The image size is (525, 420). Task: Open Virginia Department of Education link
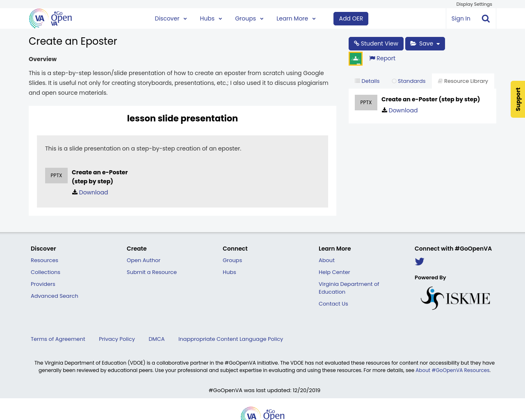coord(349,288)
